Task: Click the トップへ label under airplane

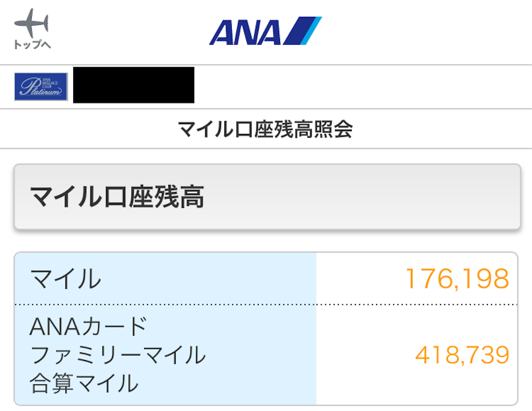Action: pos(32,45)
